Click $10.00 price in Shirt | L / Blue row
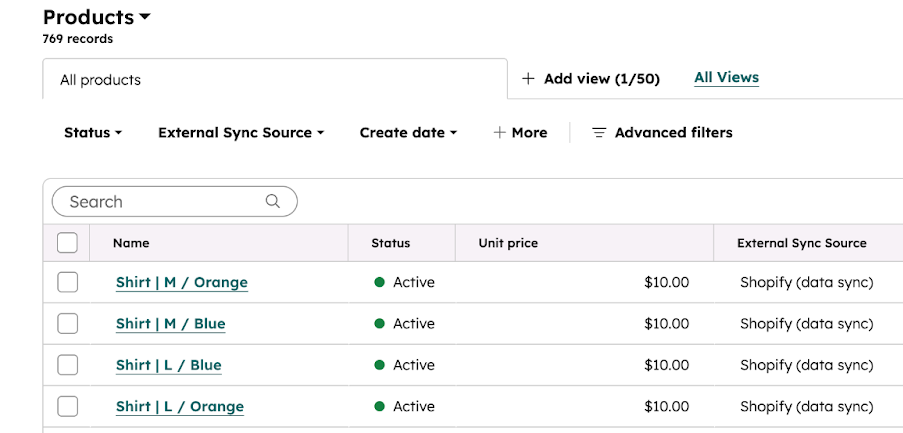The width and height of the screenshot is (903, 433). click(x=666, y=366)
